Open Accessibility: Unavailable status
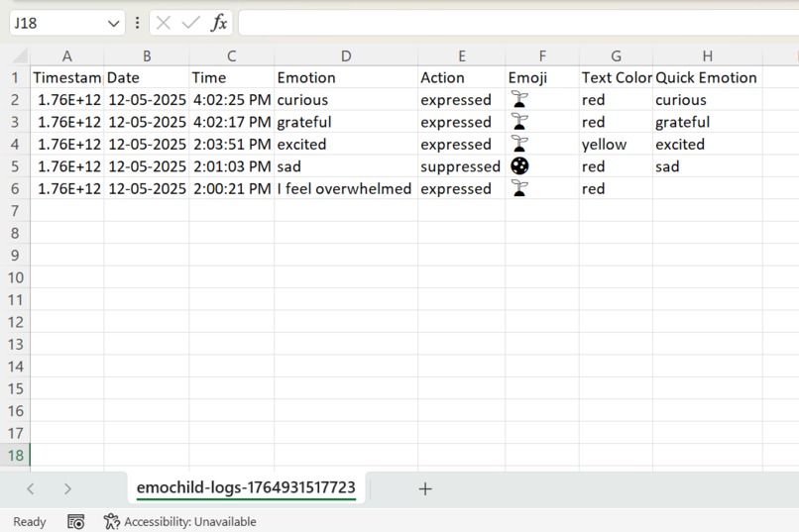799x532 pixels. click(x=179, y=522)
